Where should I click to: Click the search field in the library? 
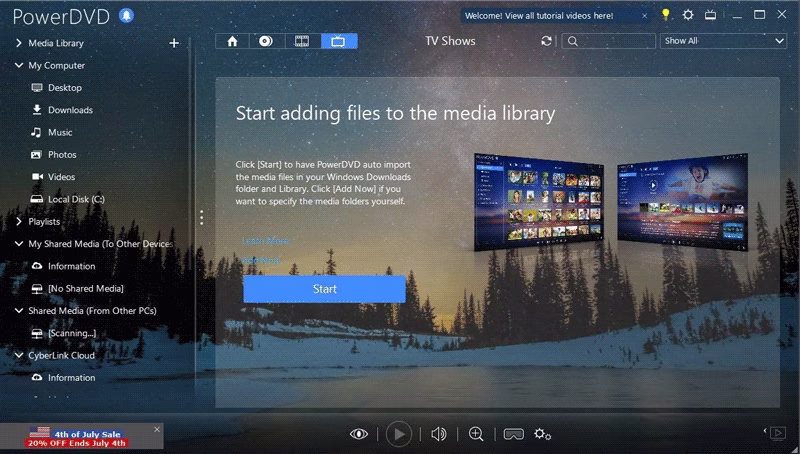click(609, 41)
